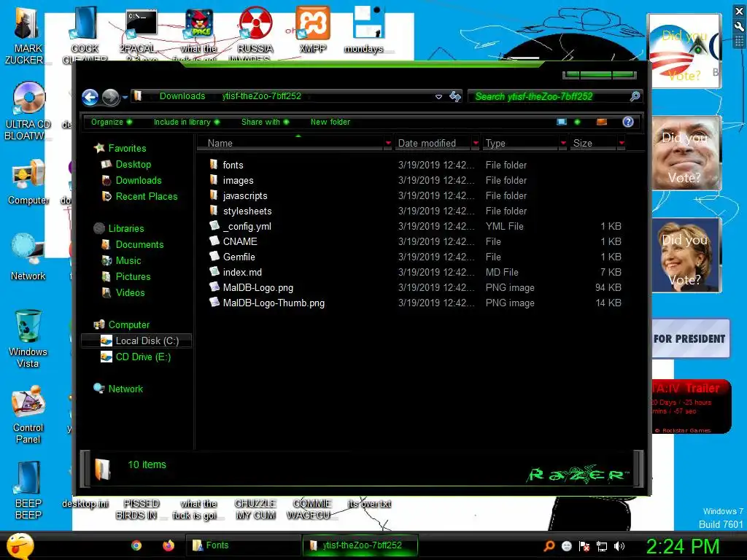Select the _config.yml file

pos(247,226)
